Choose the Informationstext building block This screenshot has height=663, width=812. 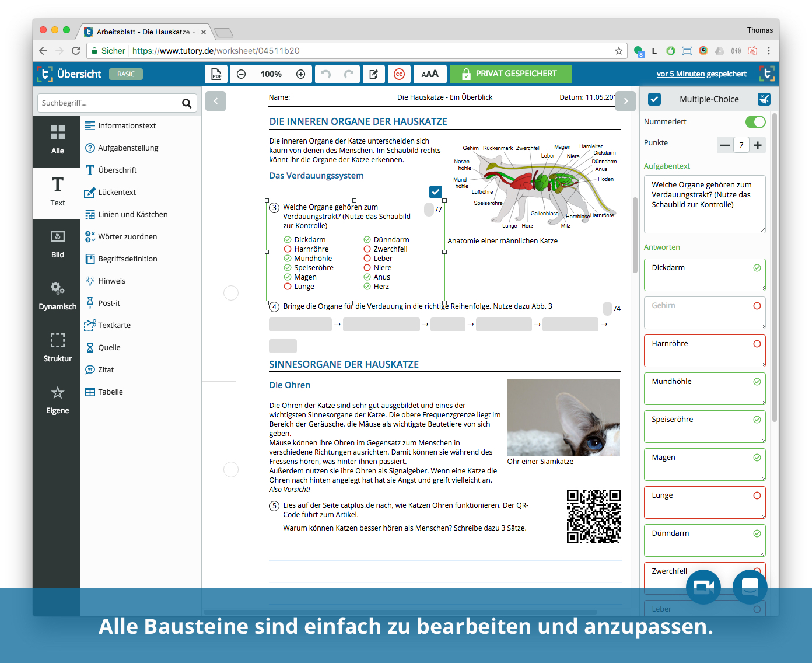pyautogui.click(x=121, y=125)
